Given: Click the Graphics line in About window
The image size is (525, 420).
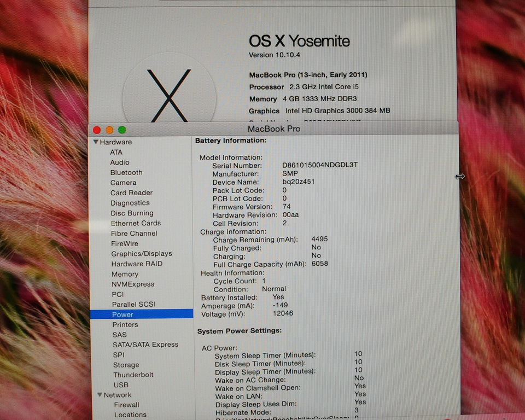Looking at the screenshot, I should [x=319, y=111].
